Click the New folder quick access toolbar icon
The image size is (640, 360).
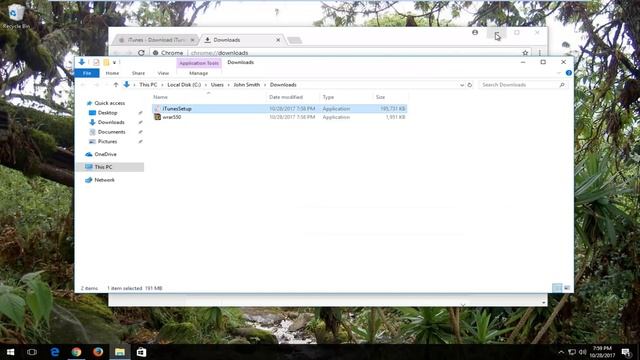[x=106, y=62]
